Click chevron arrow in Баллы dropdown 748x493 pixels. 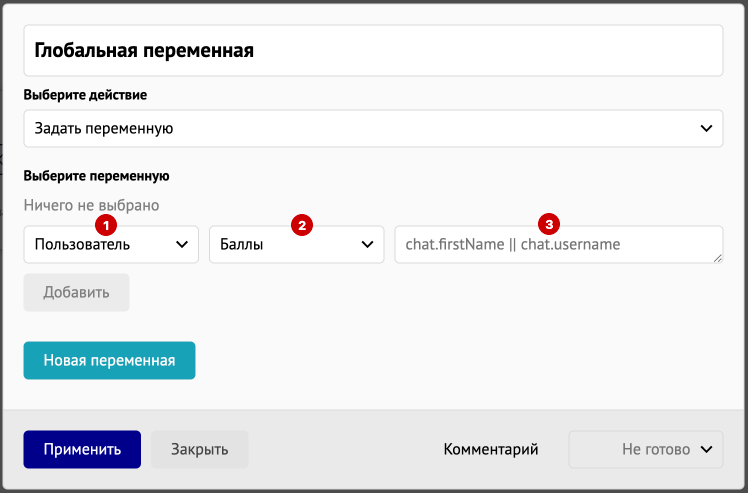tap(367, 244)
